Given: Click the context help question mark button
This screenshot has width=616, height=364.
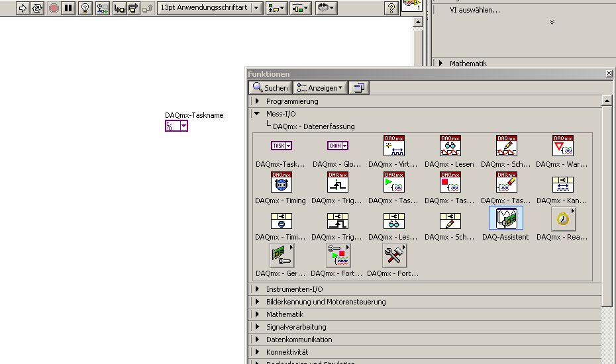Looking at the screenshot, I should (x=391, y=8).
